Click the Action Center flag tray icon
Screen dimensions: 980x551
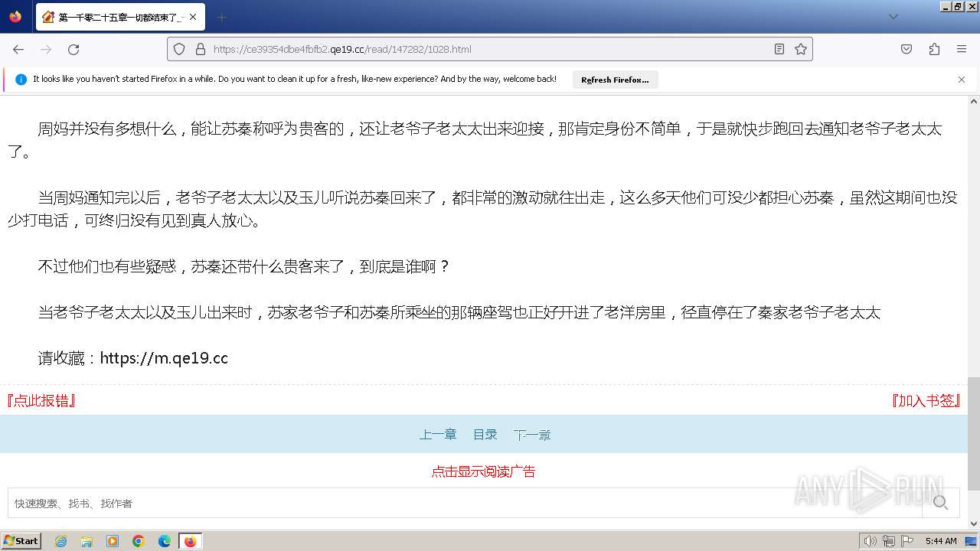(x=907, y=541)
